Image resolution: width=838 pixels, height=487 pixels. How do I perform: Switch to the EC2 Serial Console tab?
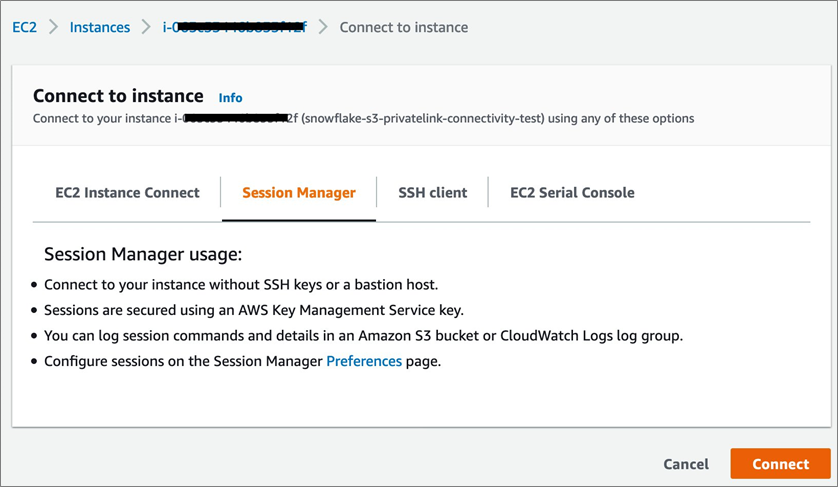click(x=572, y=192)
